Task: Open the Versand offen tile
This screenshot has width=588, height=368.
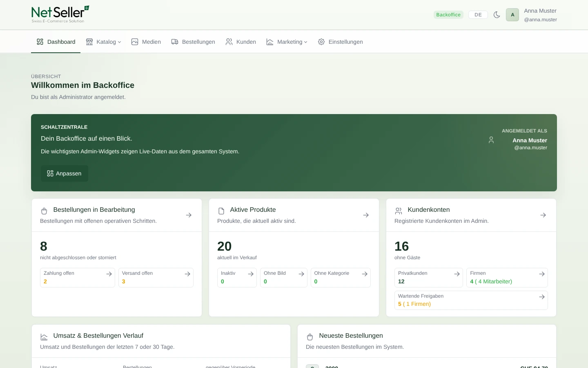Action: (x=156, y=278)
